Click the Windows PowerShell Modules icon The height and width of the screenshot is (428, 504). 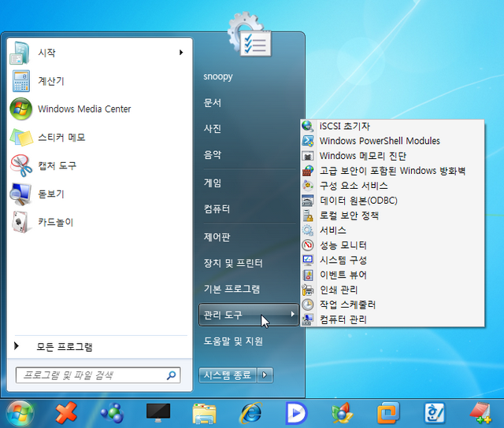(x=308, y=141)
